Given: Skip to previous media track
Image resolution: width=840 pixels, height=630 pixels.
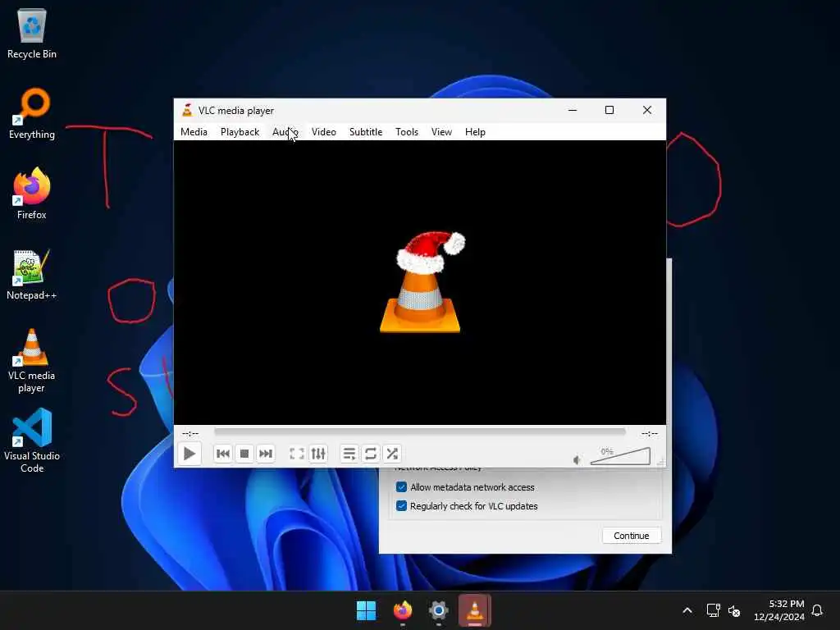Looking at the screenshot, I should coord(223,454).
